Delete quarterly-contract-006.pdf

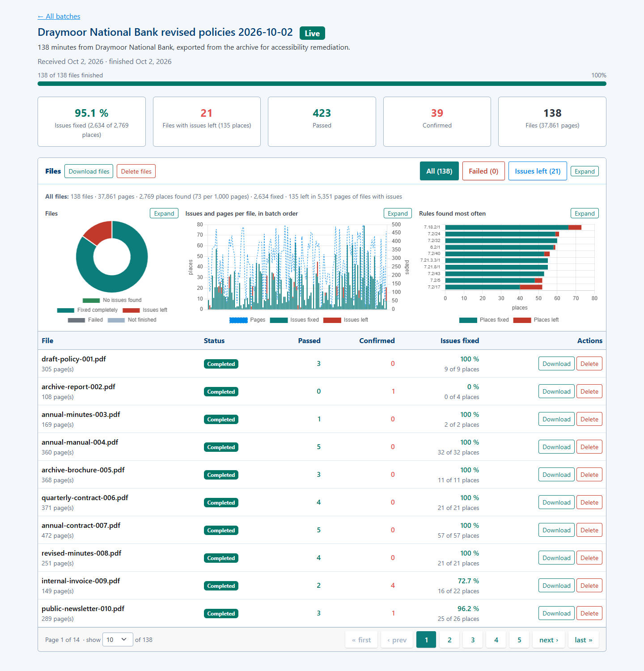click(589, 502)
